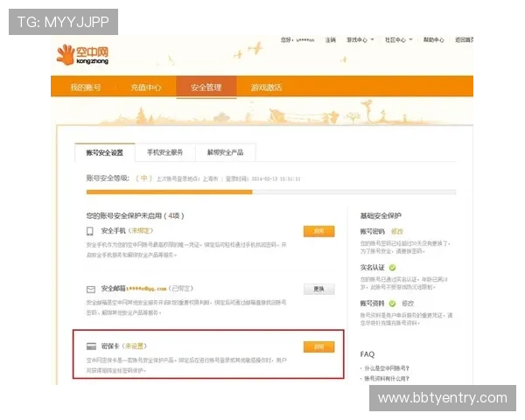The width and height of the screenshot is (525, 420).
Task: Open FAQ link 什么是空中网账号?
Action: click(x=387, y=368)
